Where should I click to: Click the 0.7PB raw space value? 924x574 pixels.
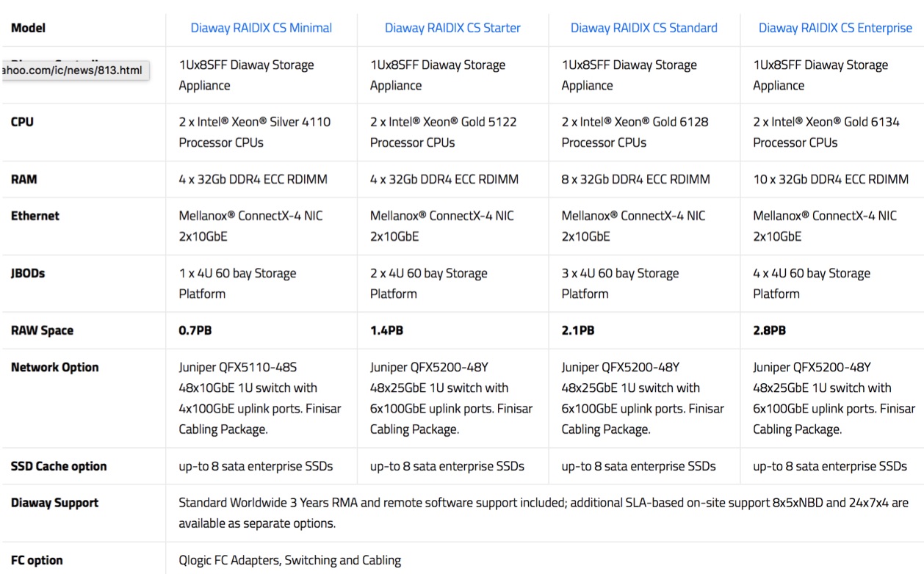pos(195,330)
